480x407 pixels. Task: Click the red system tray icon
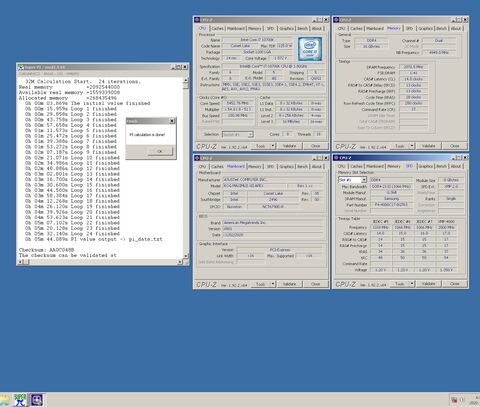454,400
